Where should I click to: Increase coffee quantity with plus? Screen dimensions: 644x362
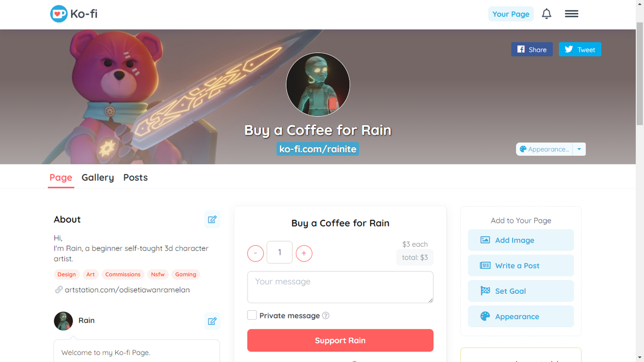point(304,253)
